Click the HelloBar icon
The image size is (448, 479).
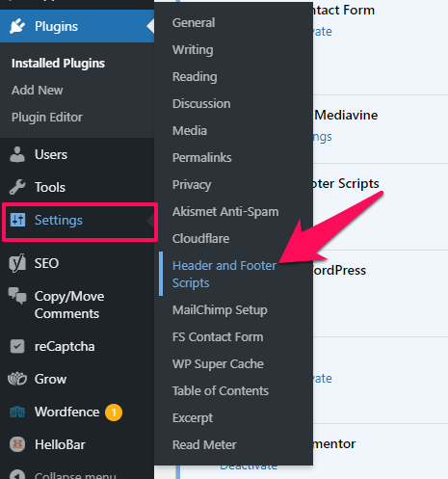click(17, 444)
